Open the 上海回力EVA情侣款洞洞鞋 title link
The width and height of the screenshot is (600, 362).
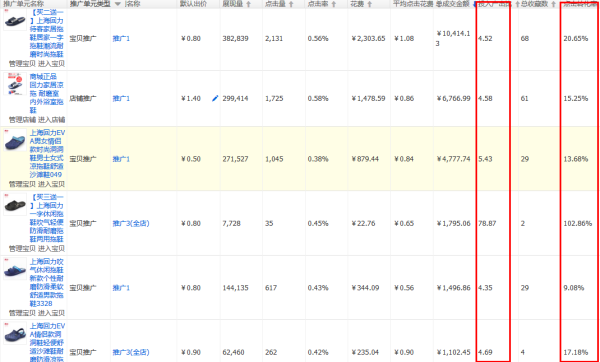[47, 342]
